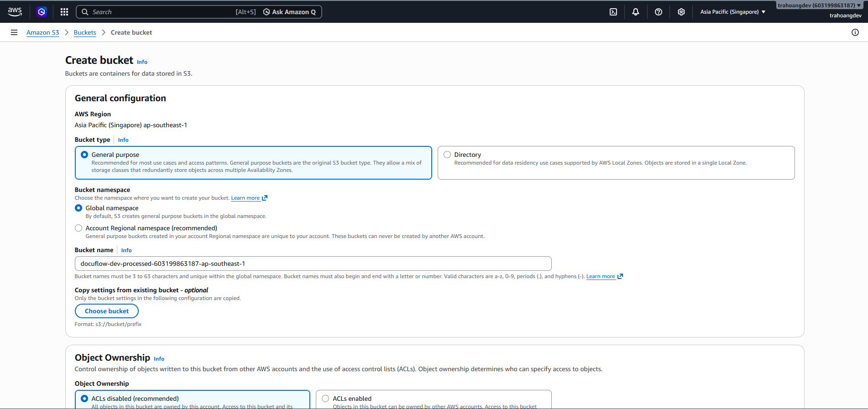This screenshot has height=409, width=868.
Task: Open the Amazon Q purple icon
Action: pyautogui.click(x=42, y=12)
